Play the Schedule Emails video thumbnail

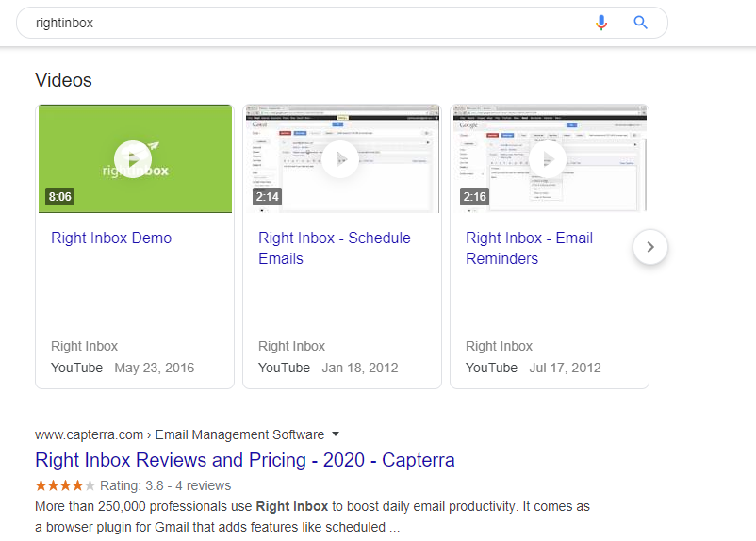point(340,159)
